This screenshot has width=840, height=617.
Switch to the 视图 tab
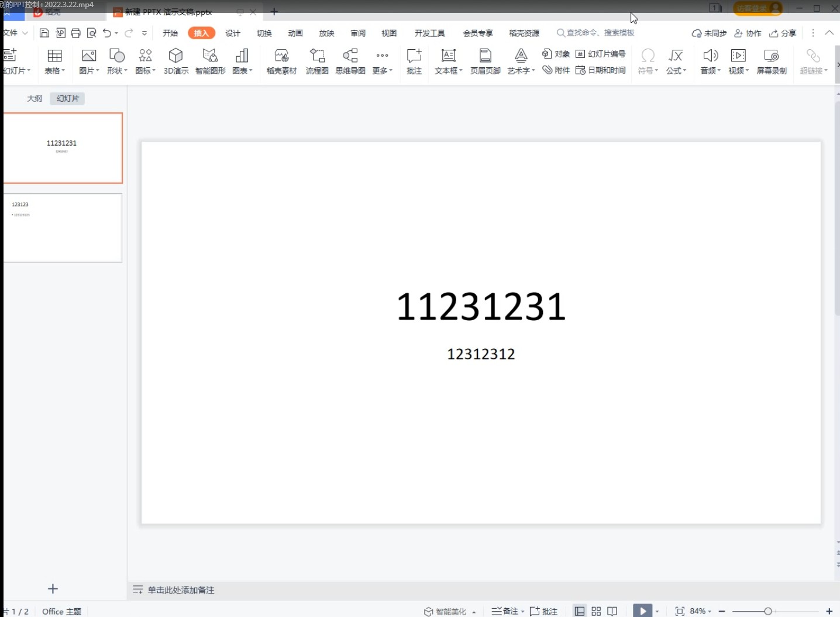389,33
